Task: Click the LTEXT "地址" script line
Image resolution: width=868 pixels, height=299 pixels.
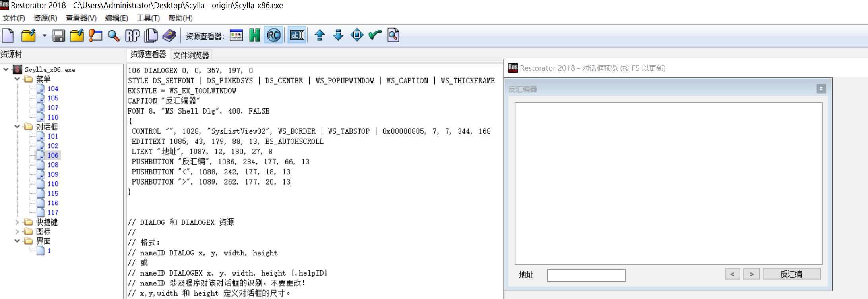Action: pyautogui.click(x=202, y=152)
